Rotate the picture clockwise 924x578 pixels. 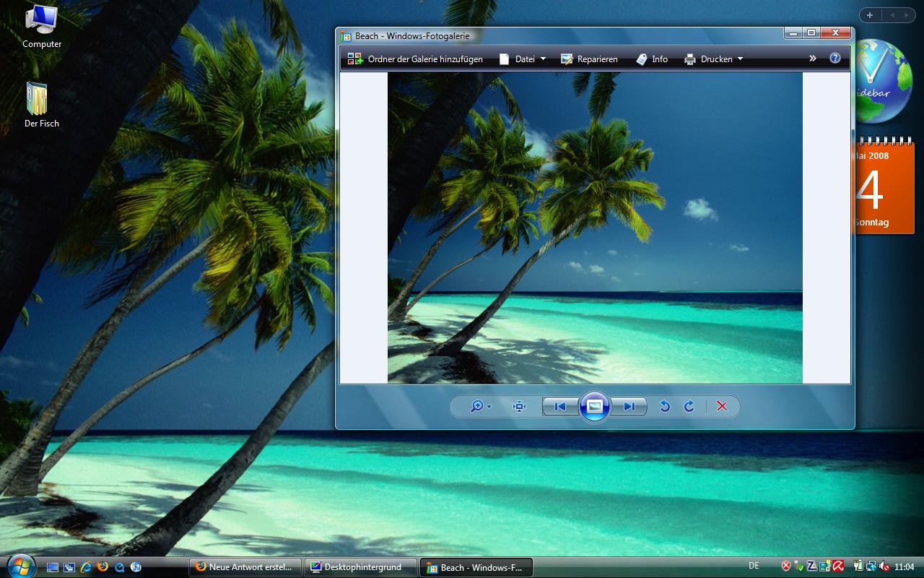pyautogui.click(x=689, y=407)
